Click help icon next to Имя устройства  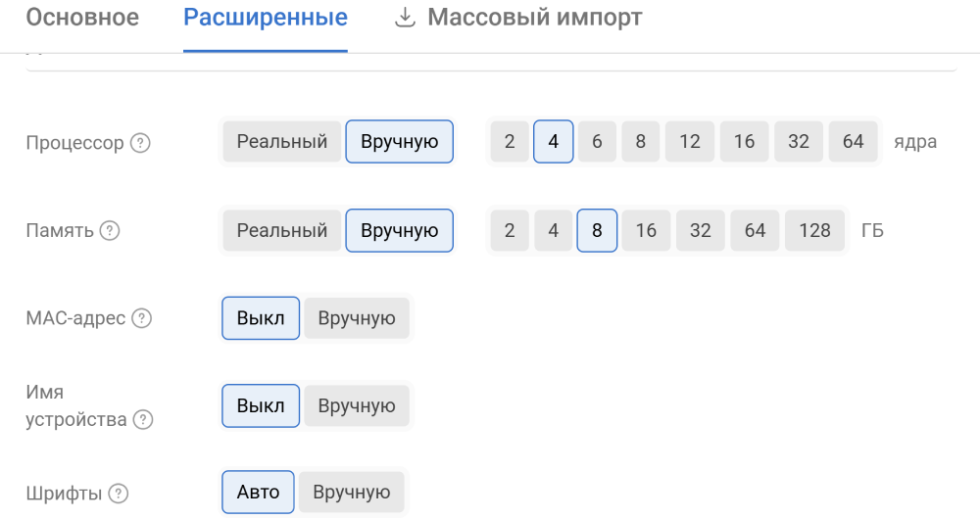(x=143, y=420)
